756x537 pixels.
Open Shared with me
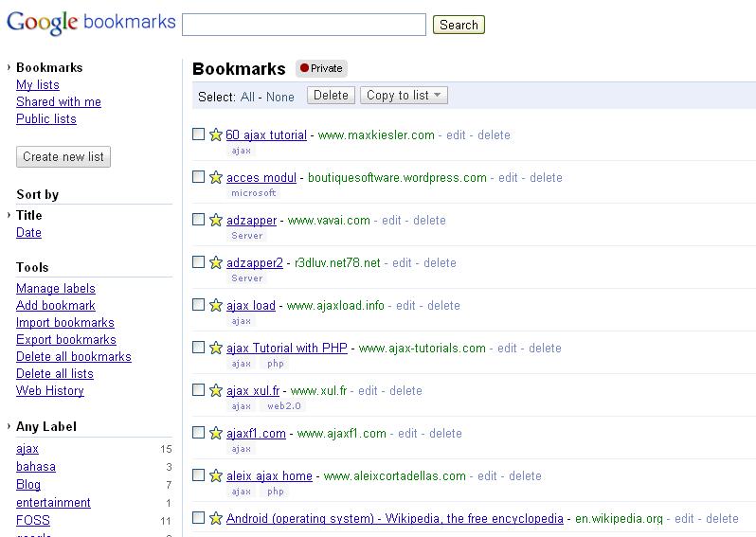pos(59,101)
